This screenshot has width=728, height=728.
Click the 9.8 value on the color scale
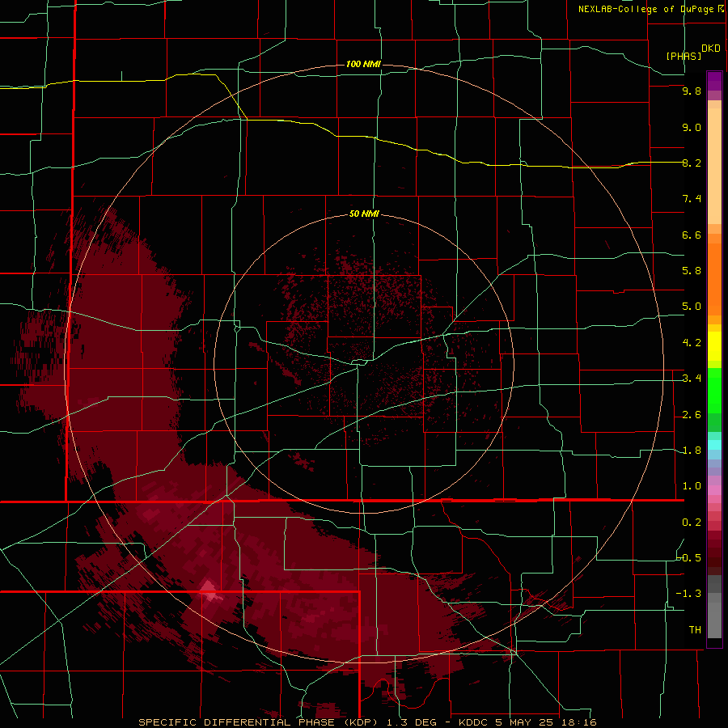click(692, 91)
